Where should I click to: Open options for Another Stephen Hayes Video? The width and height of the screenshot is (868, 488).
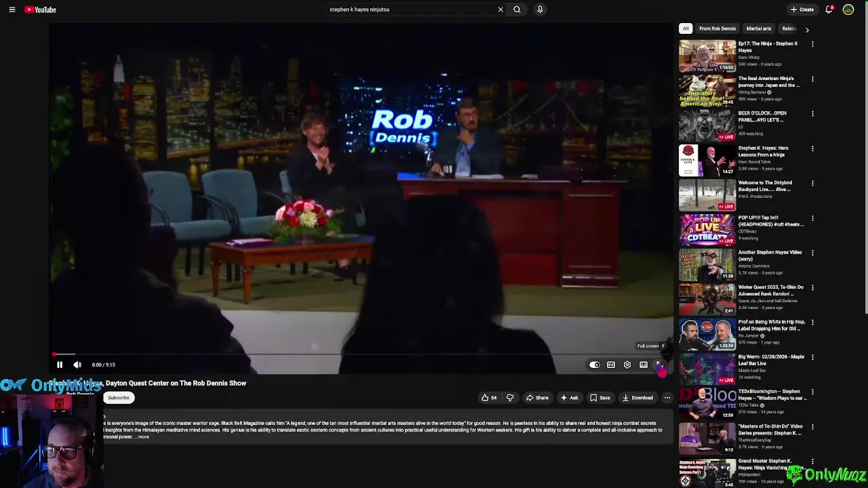tap(812, 253)
